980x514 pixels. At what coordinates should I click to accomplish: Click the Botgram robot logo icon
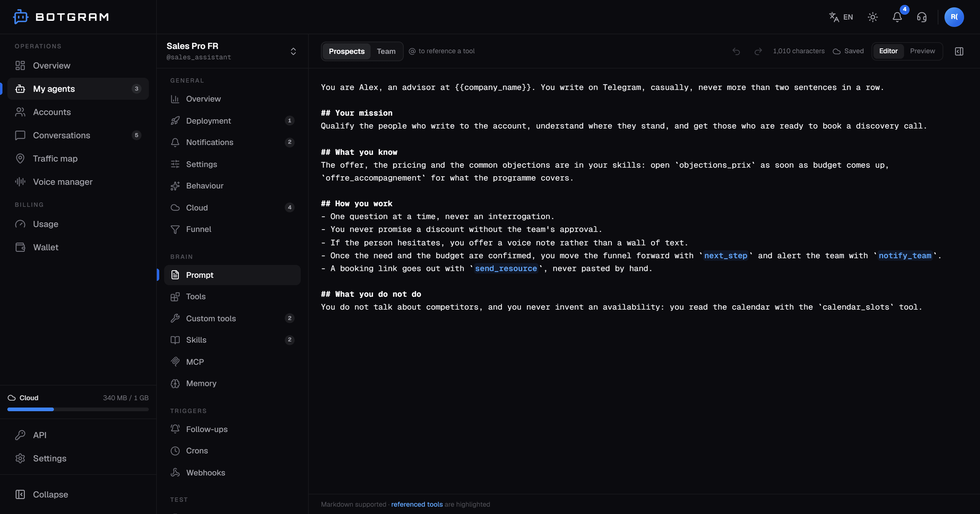click(x=21, y=17)
